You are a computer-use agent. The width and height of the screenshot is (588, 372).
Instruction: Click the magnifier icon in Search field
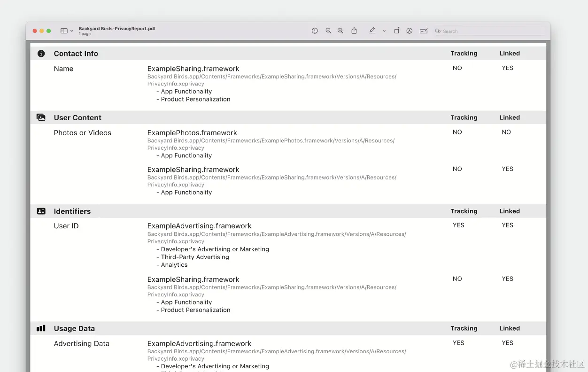click(438, 31)
